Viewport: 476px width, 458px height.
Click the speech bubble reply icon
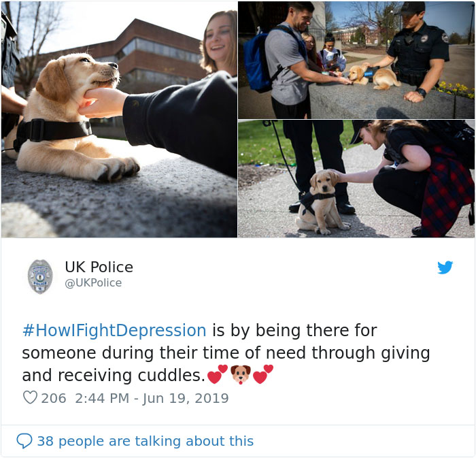[24, 441]
